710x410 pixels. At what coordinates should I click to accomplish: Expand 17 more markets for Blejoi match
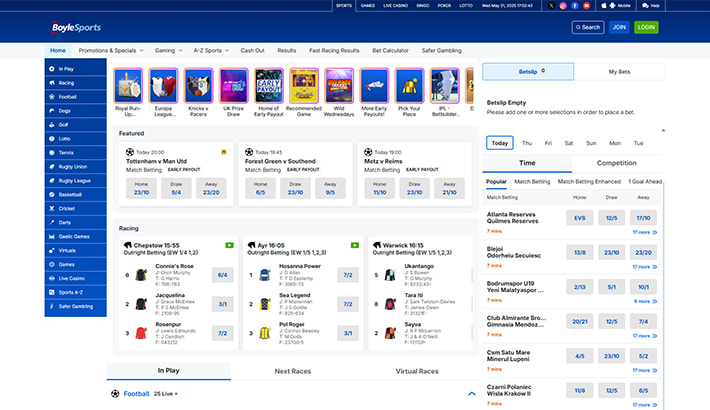click(645, 267)
